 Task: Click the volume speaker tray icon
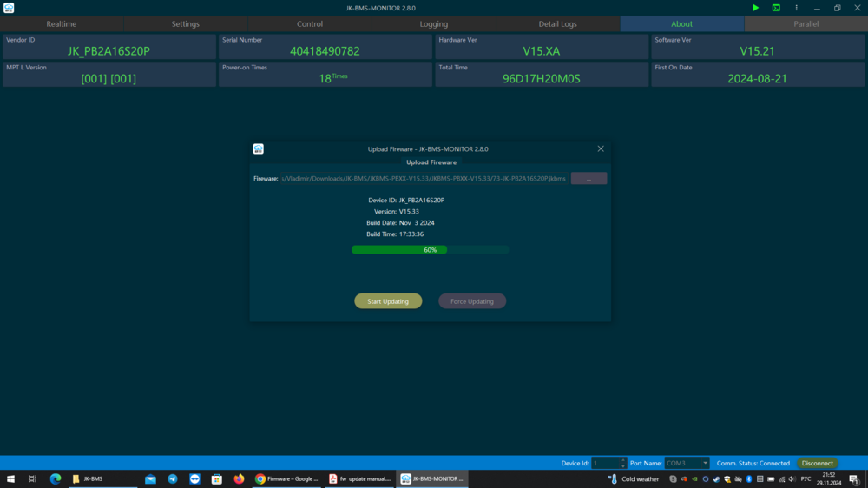[792, 479]
